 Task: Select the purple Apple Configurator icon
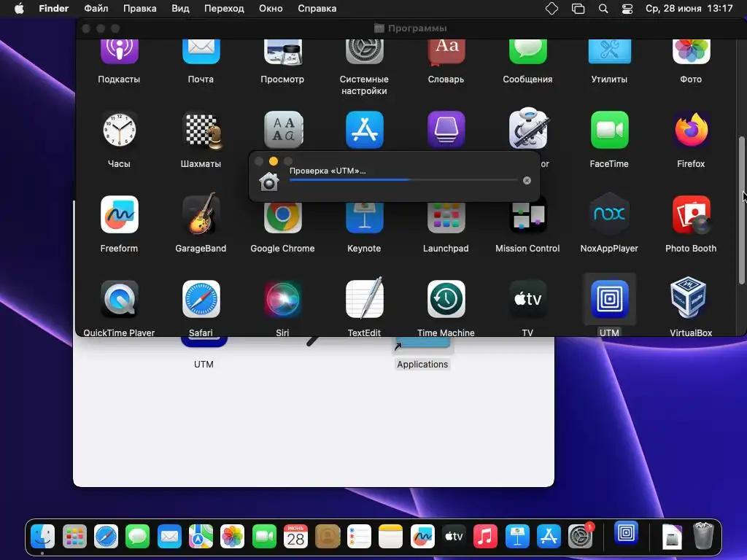tap(446, 130)
